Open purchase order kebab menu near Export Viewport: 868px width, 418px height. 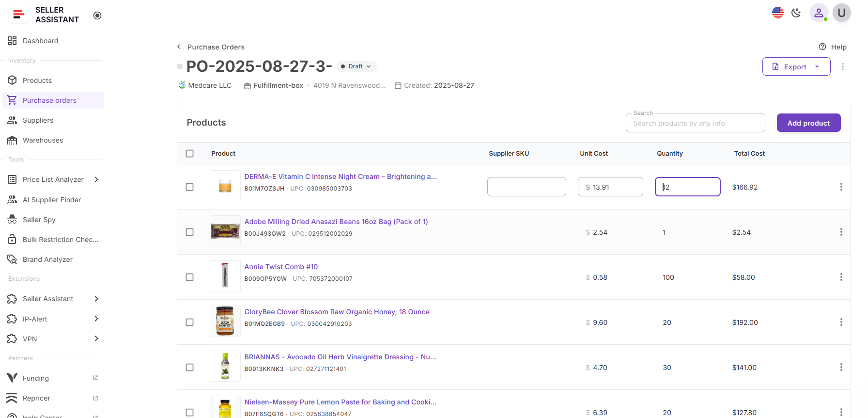[x=842, y=66]
